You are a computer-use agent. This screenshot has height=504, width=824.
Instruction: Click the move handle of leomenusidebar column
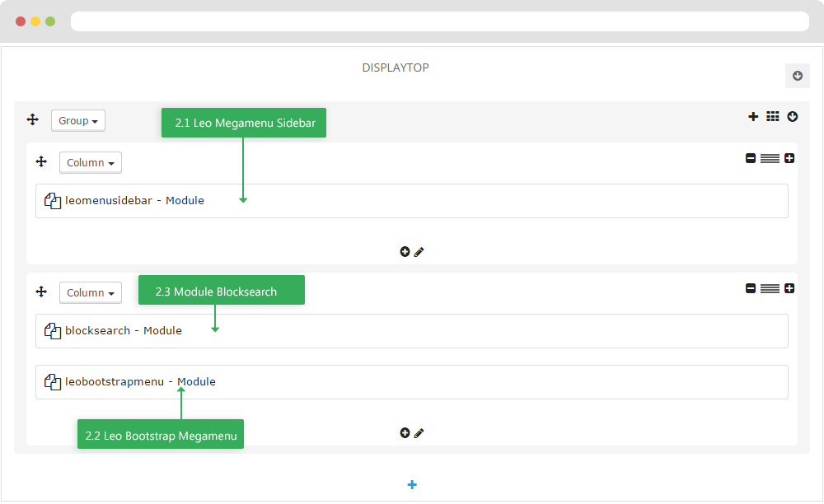point(41,161)
